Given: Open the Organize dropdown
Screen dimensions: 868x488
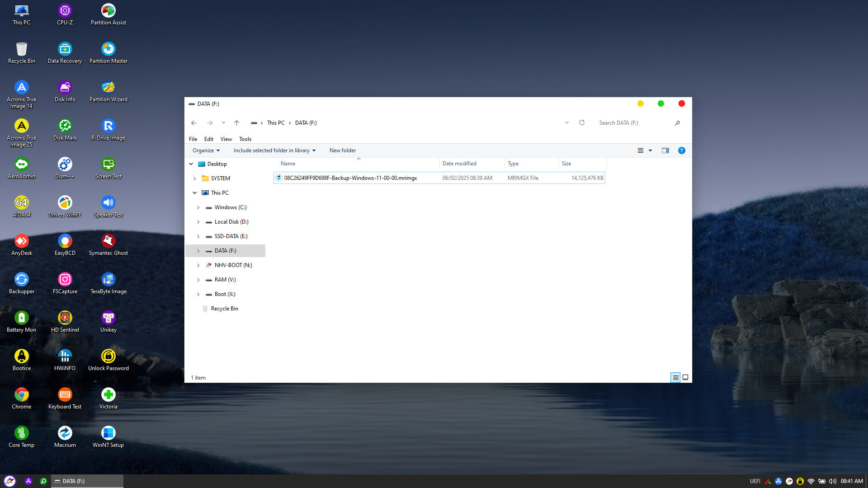Looking at the screenshot, I should tap(206, 150).
